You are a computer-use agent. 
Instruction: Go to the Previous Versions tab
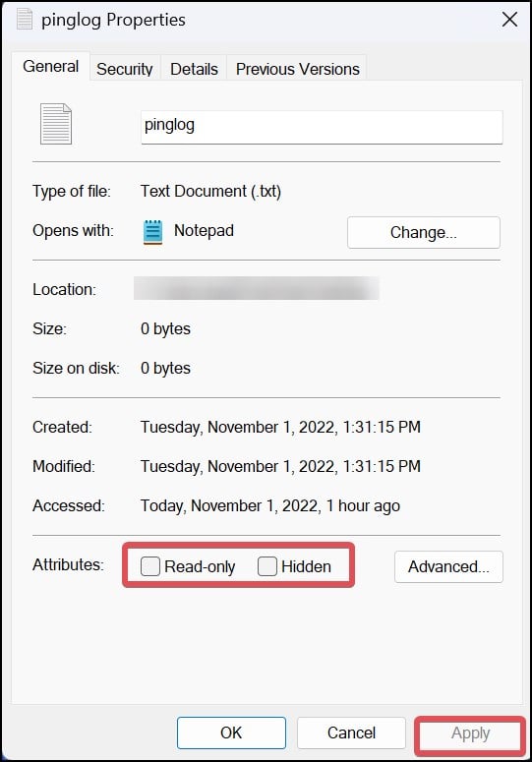pos(297,69)
